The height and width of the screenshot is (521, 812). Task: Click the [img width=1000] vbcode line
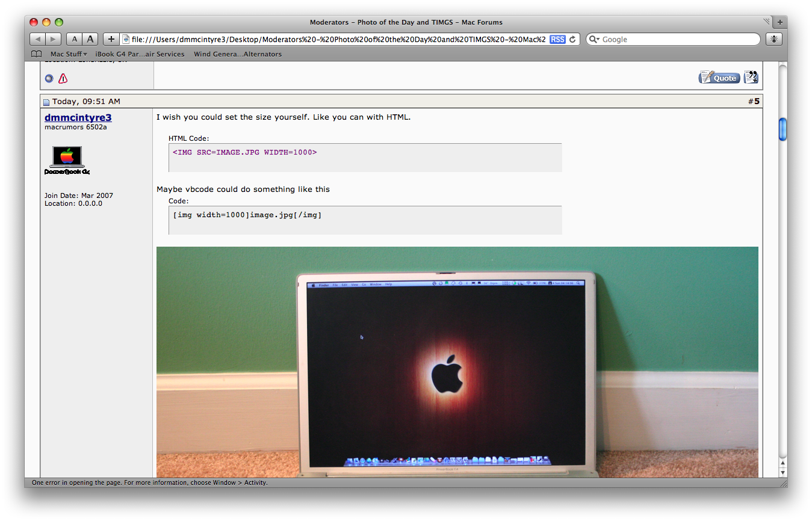click(x=247, y=215)
